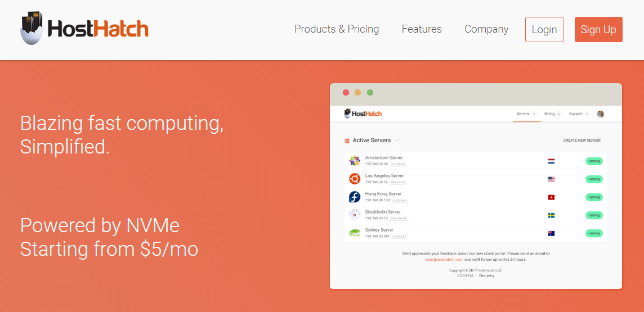Click the Login button
Image resolution: width=644 pixels, height=312 pixels.
(544, 29)
